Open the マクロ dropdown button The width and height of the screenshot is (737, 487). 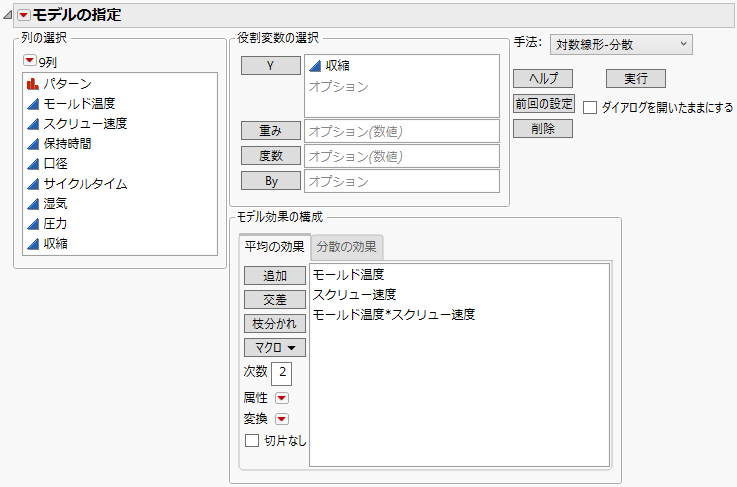coord(275,347)
